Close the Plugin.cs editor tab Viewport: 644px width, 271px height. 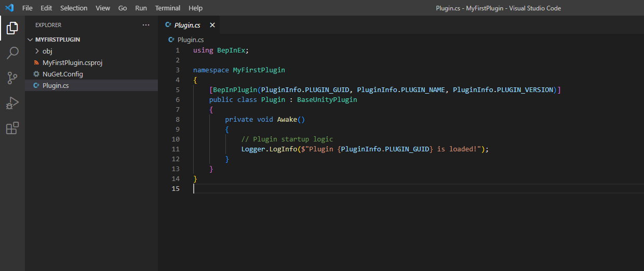click(212, 25)
